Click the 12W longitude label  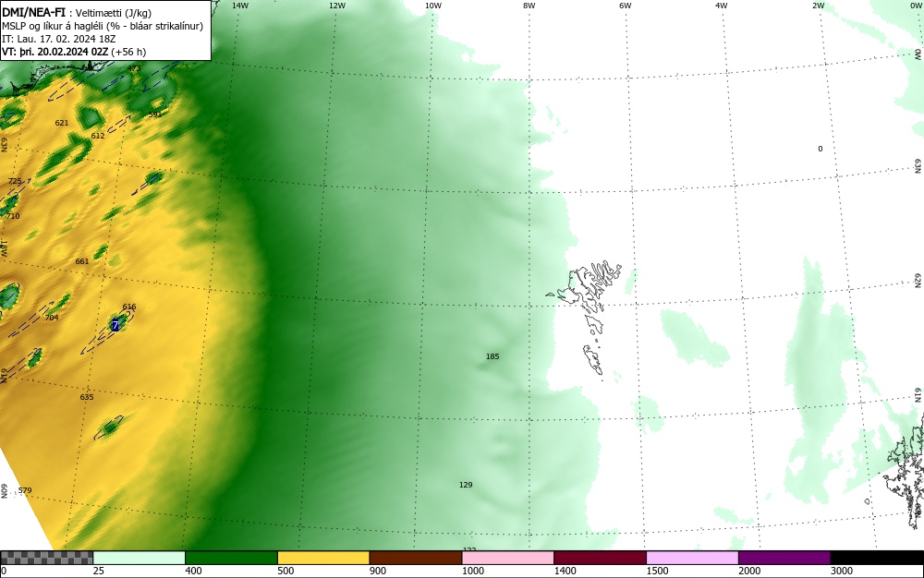tap(337, 6)
